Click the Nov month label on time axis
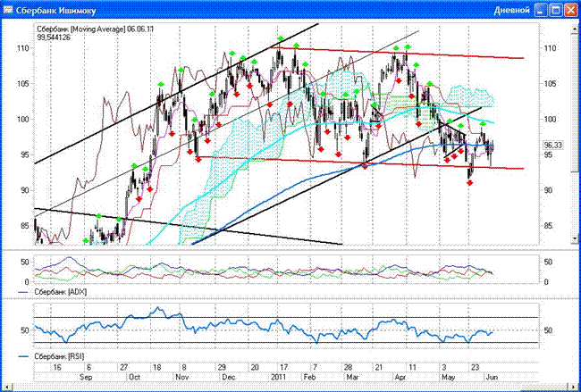The height and width of the screenshot is (392, 581). tap(182, 377)
